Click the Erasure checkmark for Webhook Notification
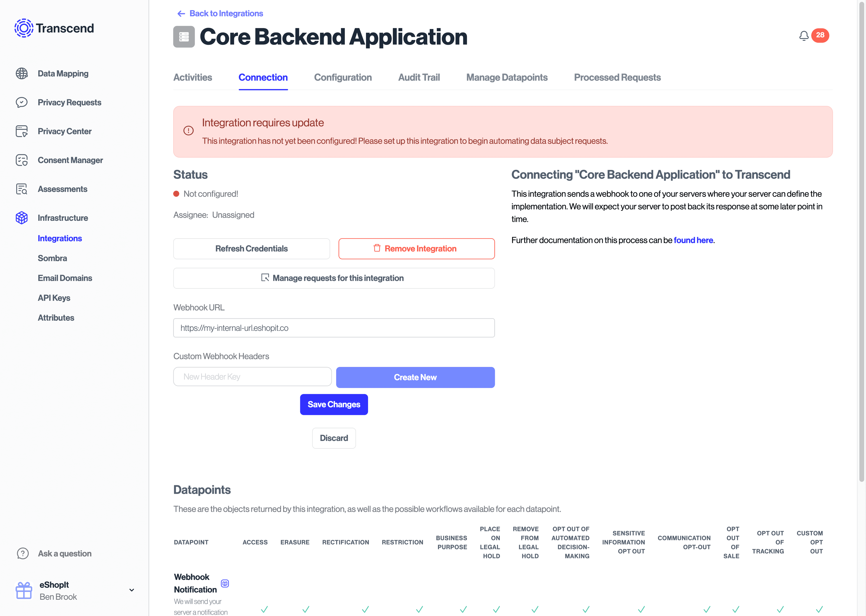866x616 pixels. point(306,609)
